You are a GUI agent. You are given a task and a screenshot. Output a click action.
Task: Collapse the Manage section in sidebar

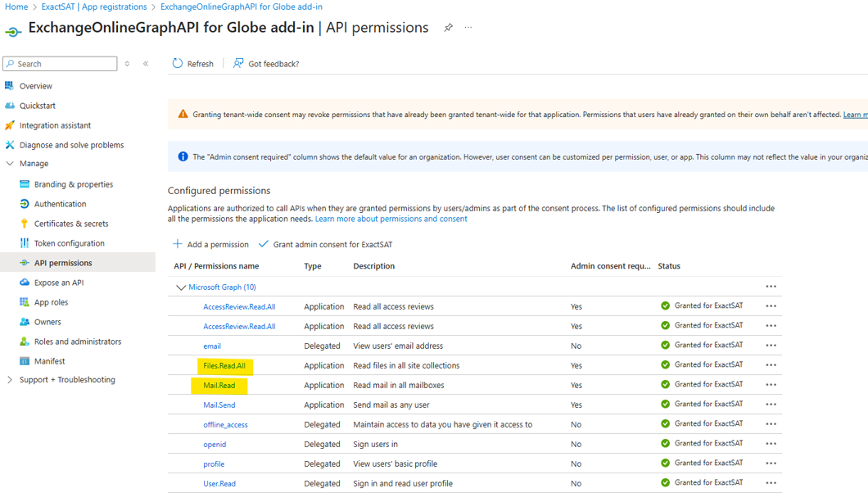10,164
